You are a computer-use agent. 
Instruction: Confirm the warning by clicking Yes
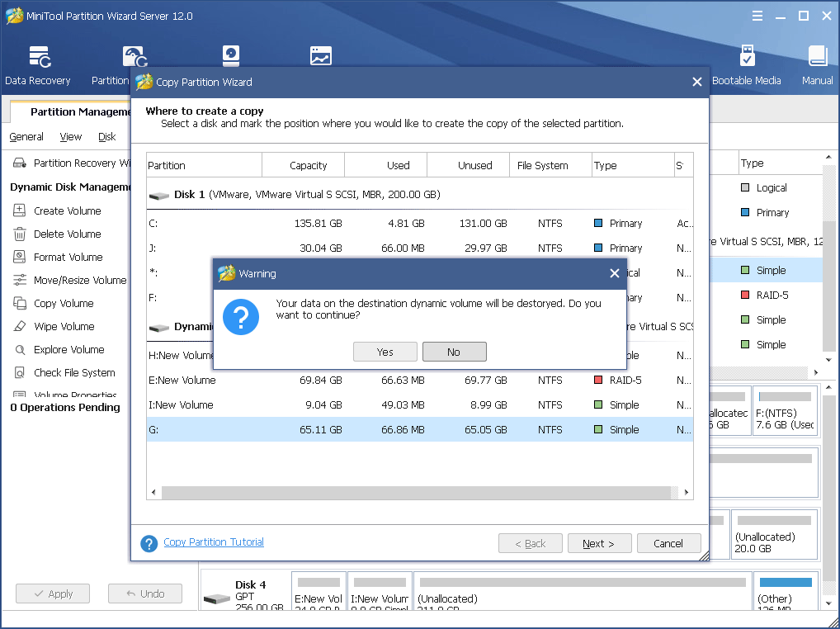coord(385,352)
